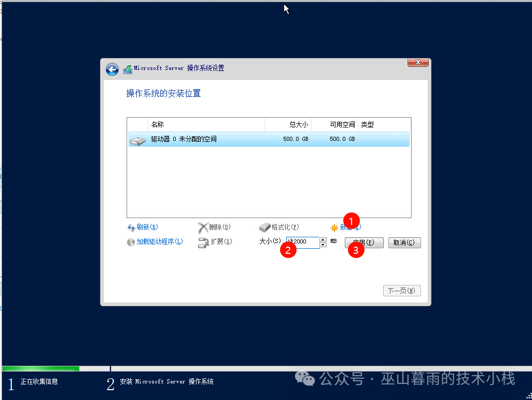Close the Microsoft Server setup dialog
The image size is (532, 400).
tap(417, 63)
